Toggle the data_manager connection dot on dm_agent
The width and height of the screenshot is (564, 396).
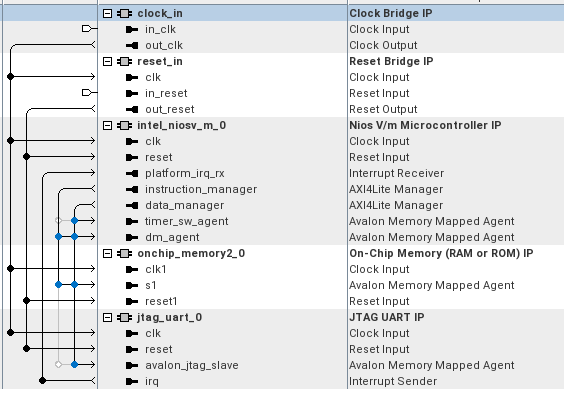pyautogui.click(x=74, y=237)
